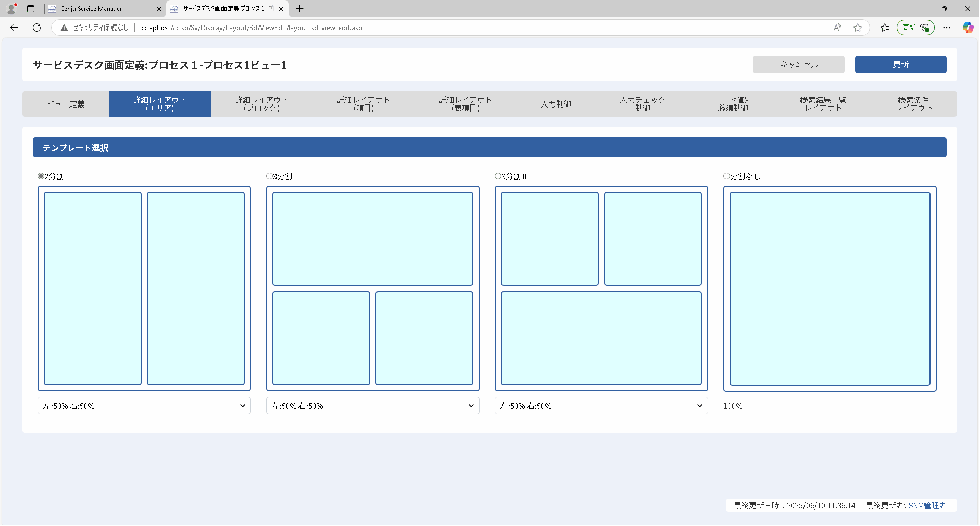Open browser profile icon

pos(11,9)
